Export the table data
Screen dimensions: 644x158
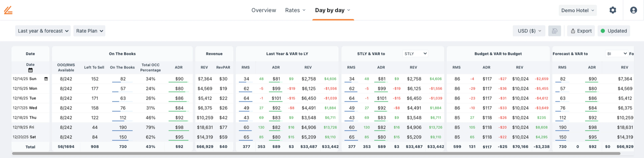click(x=581, y=31)
